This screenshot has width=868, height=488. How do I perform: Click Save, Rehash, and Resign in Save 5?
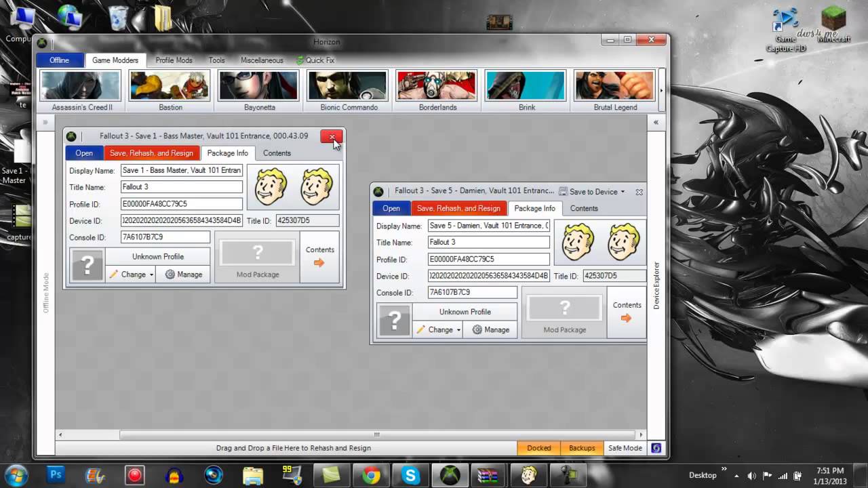(x=459, y=209)
